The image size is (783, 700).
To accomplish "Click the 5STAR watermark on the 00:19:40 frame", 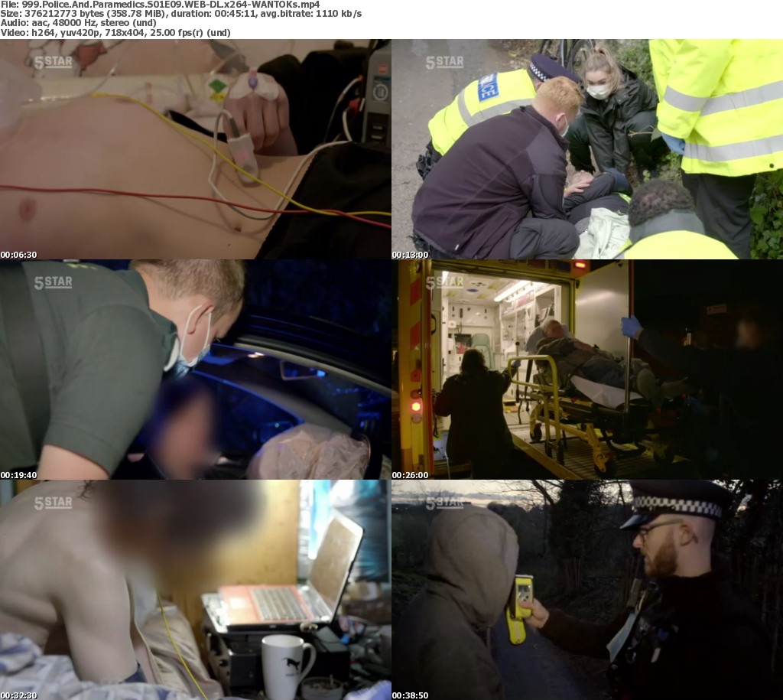I will pos(54,282).
